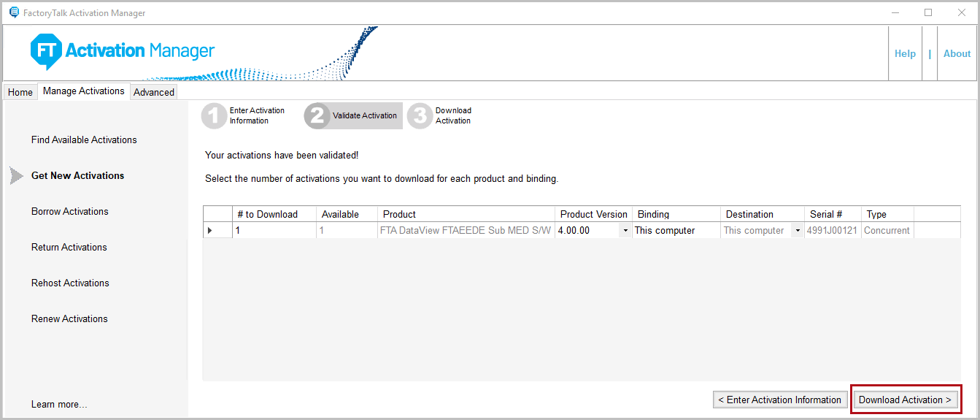Click the Download Activation step label
Screen dimensions: 980x420
coord(453,115)
